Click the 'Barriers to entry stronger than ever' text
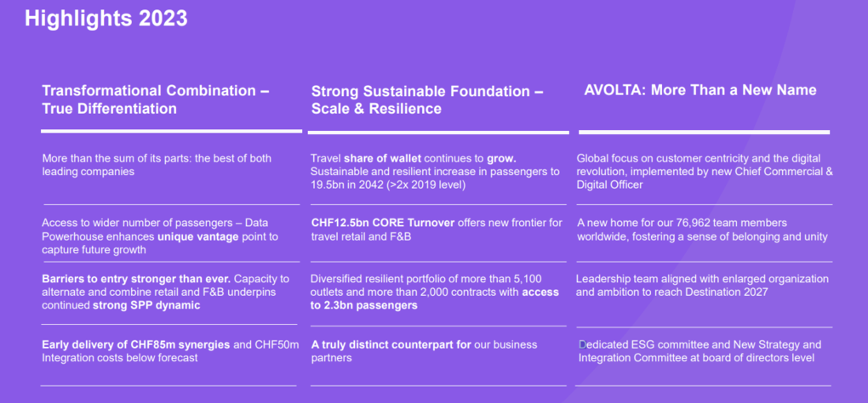 click(165, 292)
